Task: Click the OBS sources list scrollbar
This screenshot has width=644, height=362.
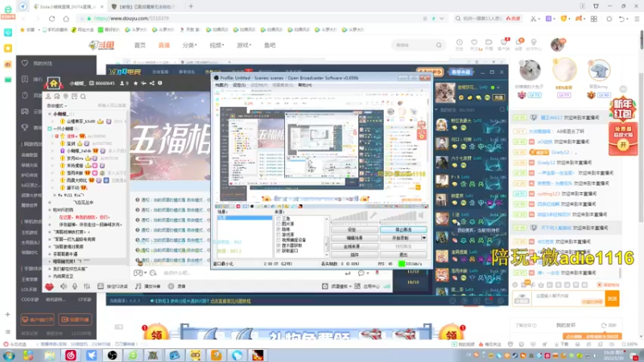Action: point(327,235)
